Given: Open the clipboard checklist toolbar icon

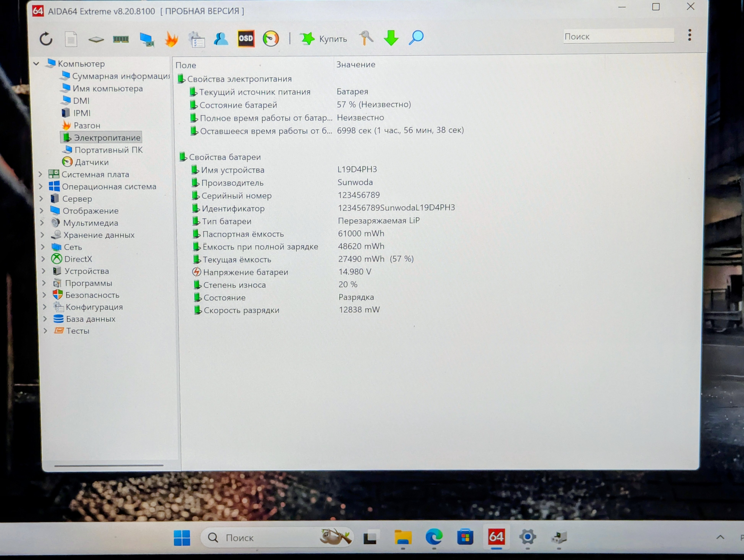Looking at the screenshot, I should click(197, 39).
